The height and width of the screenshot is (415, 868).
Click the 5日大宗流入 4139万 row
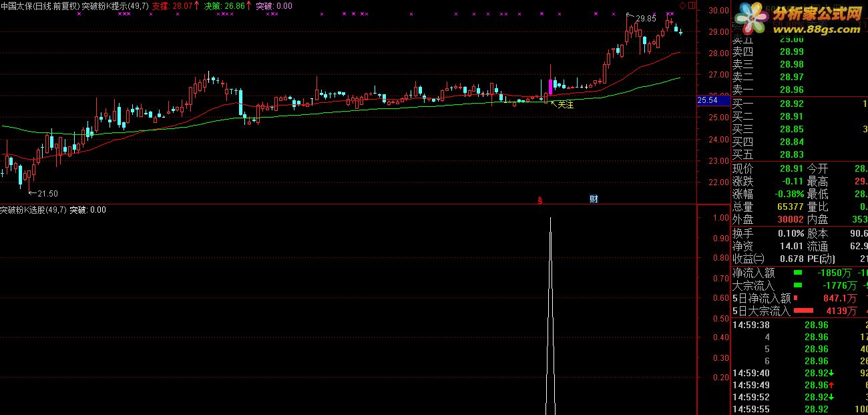coord(799,311)
